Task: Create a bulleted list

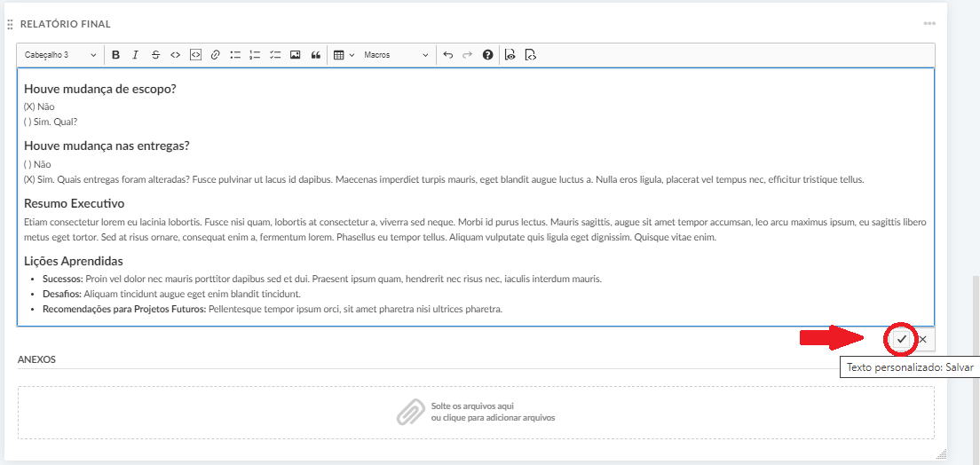Action: coord(235,55)
